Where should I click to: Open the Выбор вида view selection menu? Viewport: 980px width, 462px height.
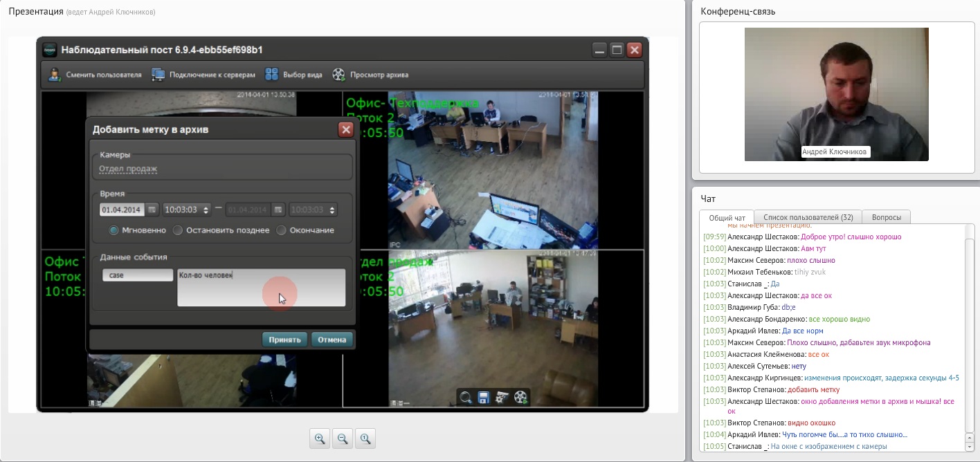point(294,75)
